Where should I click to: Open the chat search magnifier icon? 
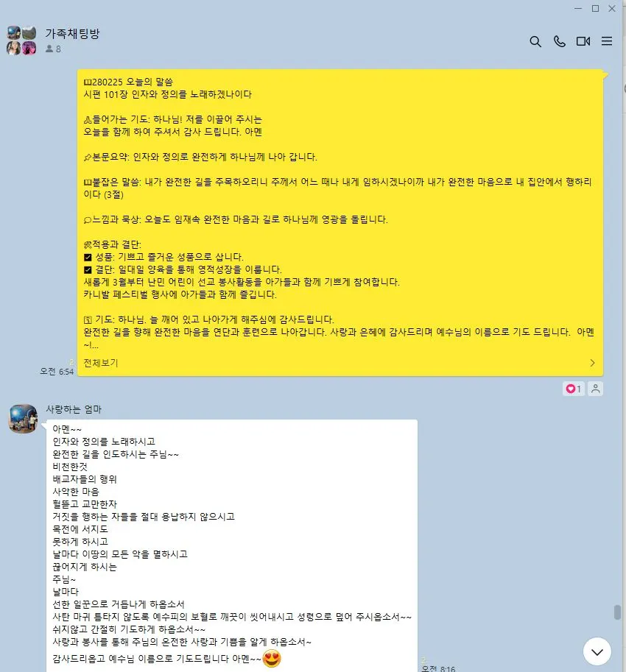tap(535, 41)
